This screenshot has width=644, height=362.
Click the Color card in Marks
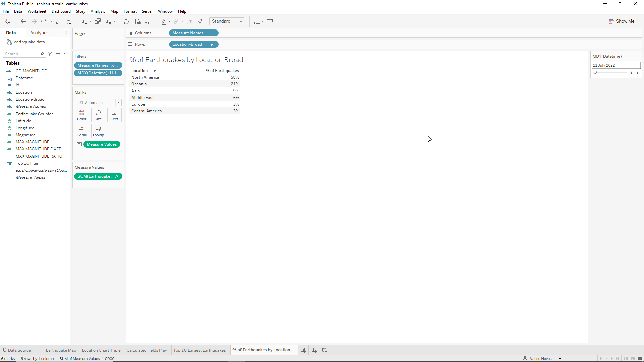pos(82,115)
